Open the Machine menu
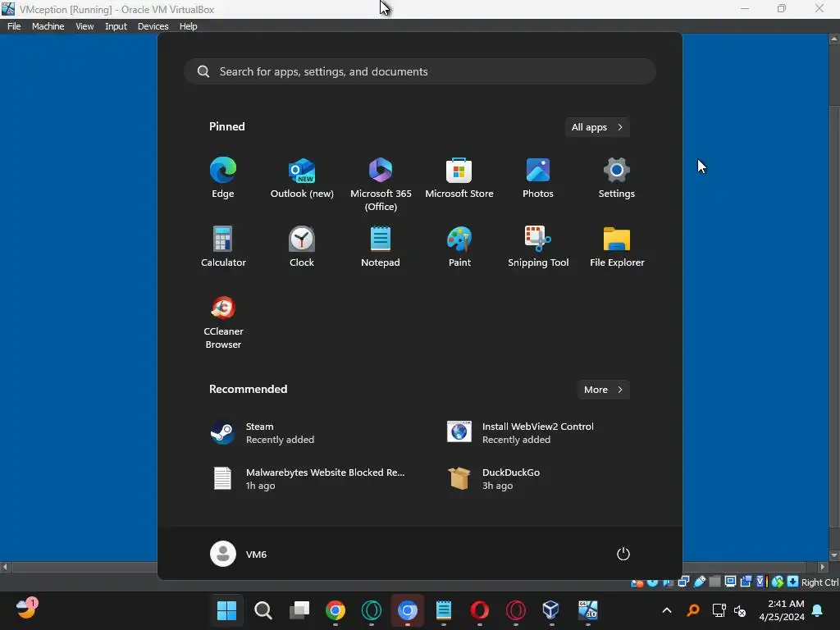The height and width of the screenshot is (630, 840). click(48, 26)
